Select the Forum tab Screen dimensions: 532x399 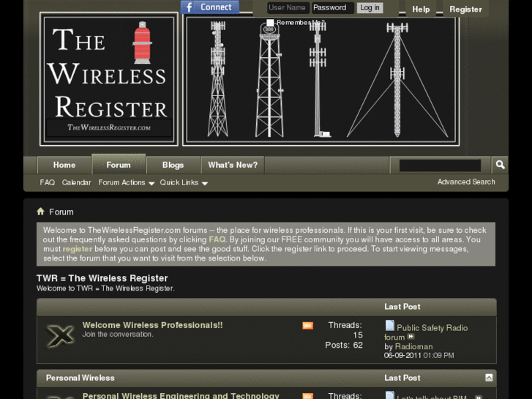[119, 165]
